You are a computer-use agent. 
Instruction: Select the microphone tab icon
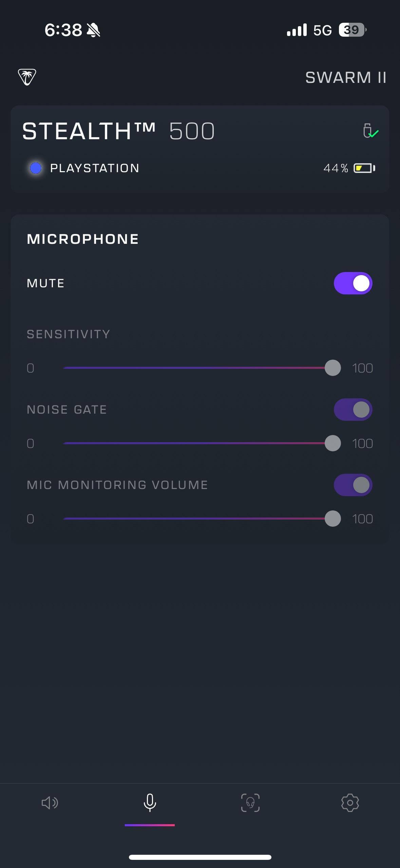pyautogui.click(x=150, y=803)
